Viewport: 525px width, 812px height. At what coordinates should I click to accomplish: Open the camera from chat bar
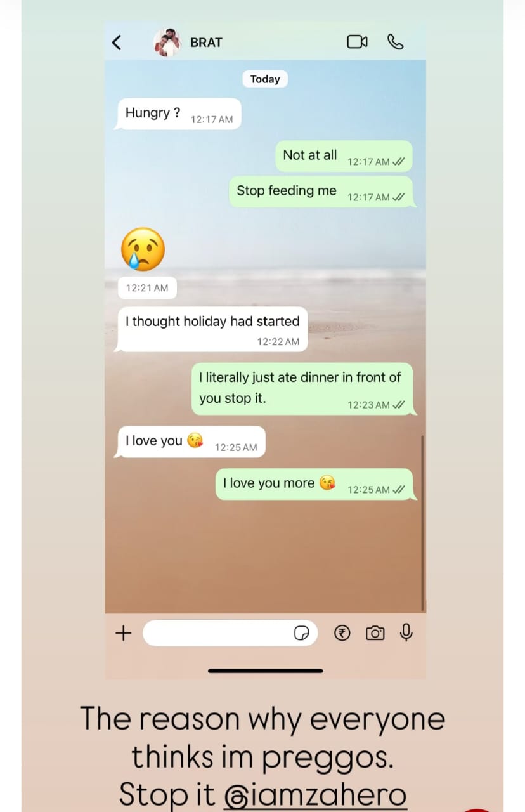coord(375,633)
